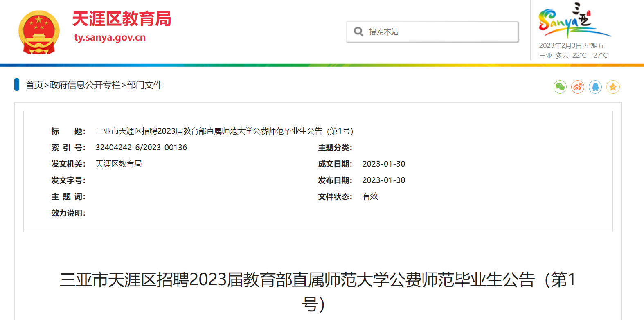Click the weather text 三亚 多云 22℃ - 27℃
Screen dimensions: 644x320
tap(573, 55)
